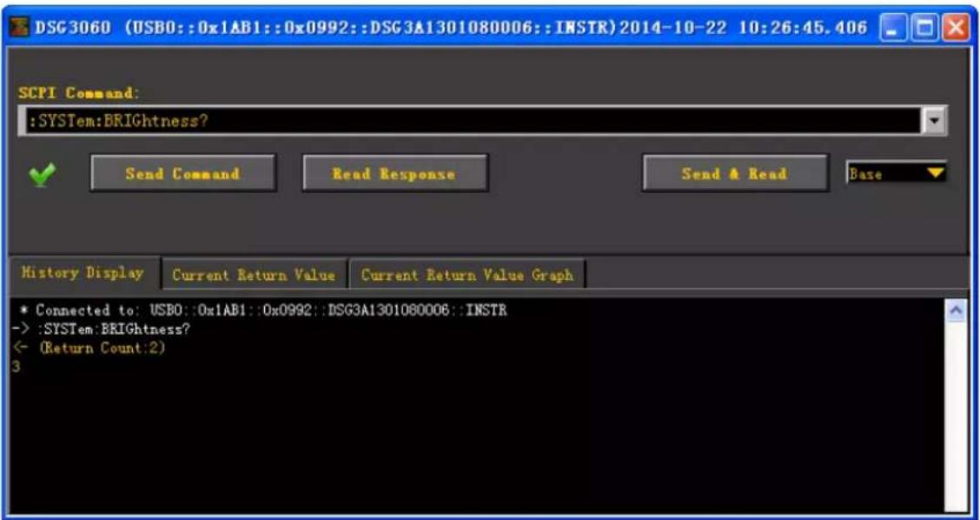Screen dimensions: 980x520
Task: Open the Current Return Value tab
Action: [x=254, y=275]
